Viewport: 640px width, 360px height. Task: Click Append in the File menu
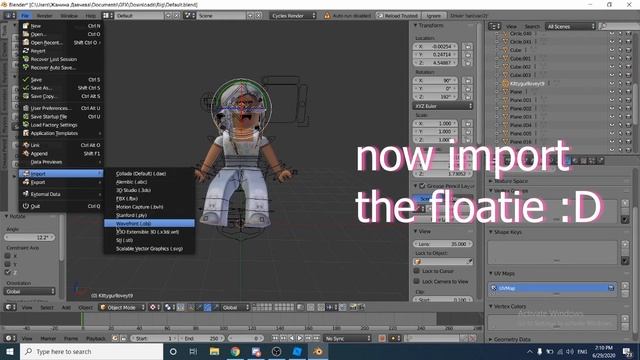[x=60, y=153]
